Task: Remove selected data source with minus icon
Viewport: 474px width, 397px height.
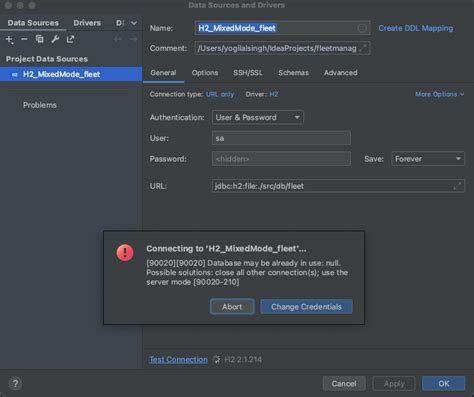Action: 24,39
